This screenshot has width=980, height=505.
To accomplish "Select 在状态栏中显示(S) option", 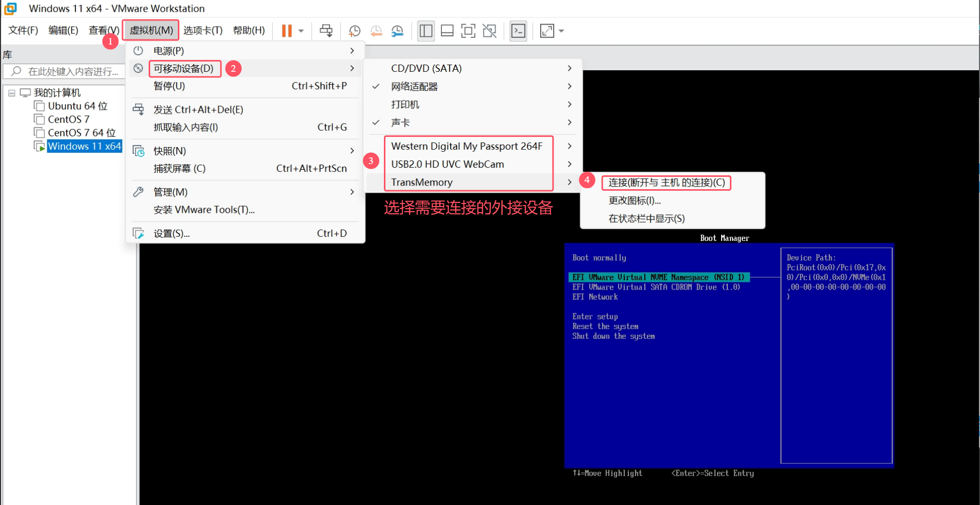I will [646, 218].
